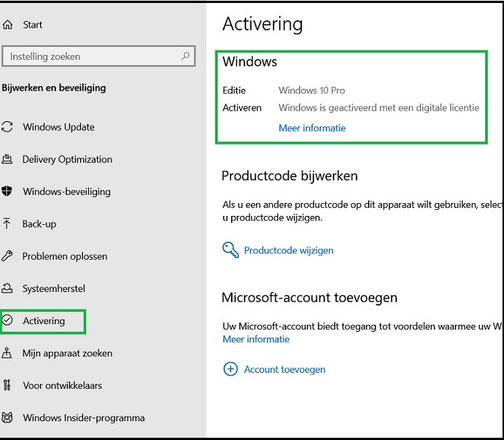This screenshot has width=504, height=440.
Task: Select Problemen oplossen
Action: point(65,256)
